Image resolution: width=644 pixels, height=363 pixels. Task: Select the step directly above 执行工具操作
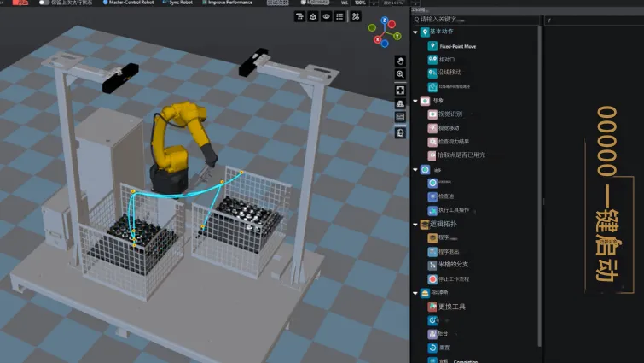tap(441, 196)
